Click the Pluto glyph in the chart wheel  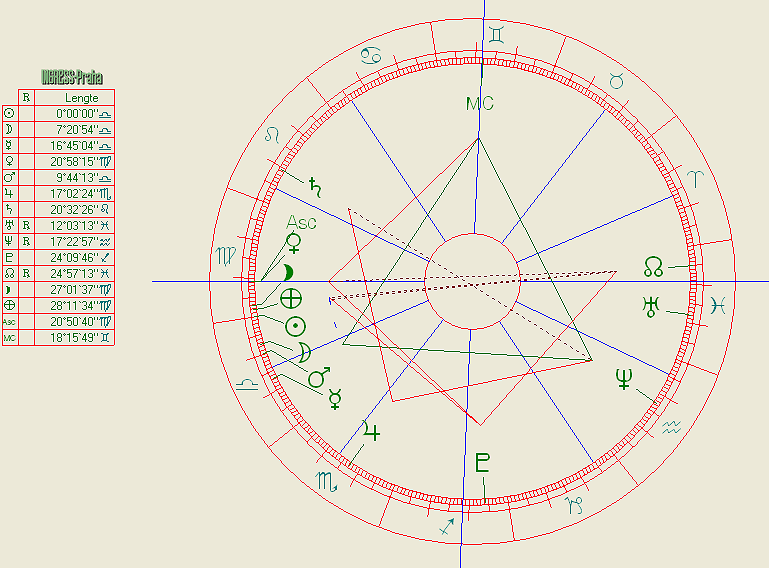pos(483,462)
